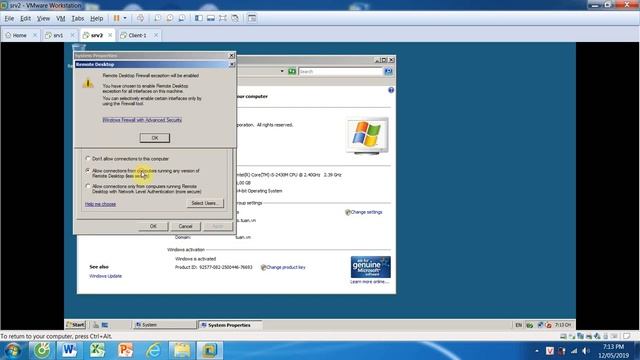Open the Windows Update link
Image resolution: width=640 pixels, height=360 pixels.
click(x=105, y=276)
